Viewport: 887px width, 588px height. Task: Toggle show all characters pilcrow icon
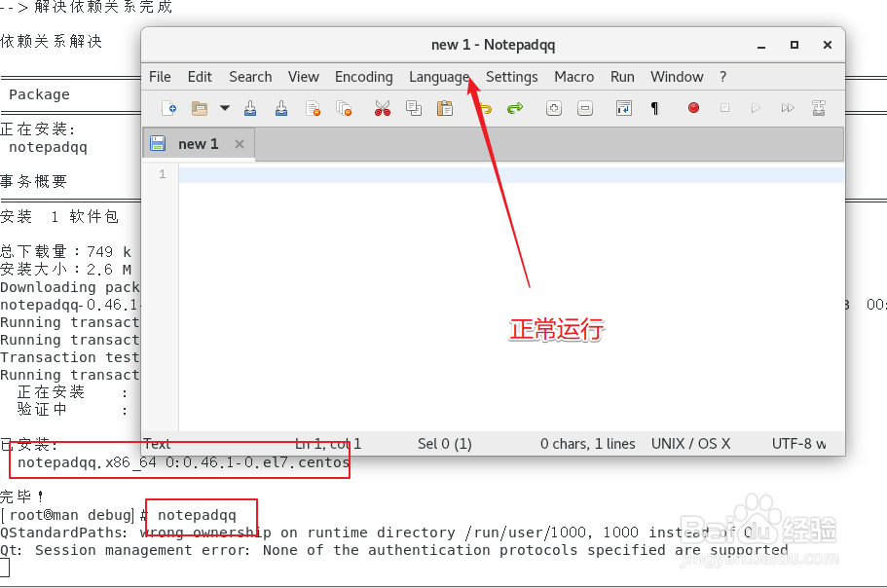point(654,108)
